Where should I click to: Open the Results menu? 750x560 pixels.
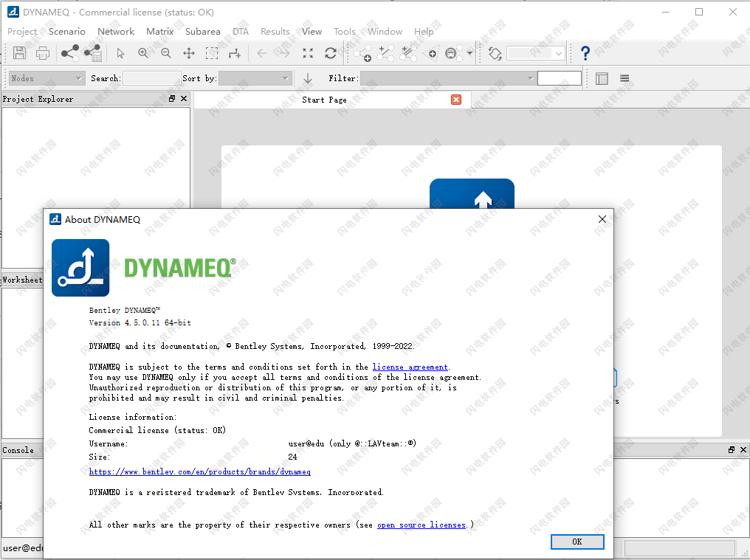275,32
